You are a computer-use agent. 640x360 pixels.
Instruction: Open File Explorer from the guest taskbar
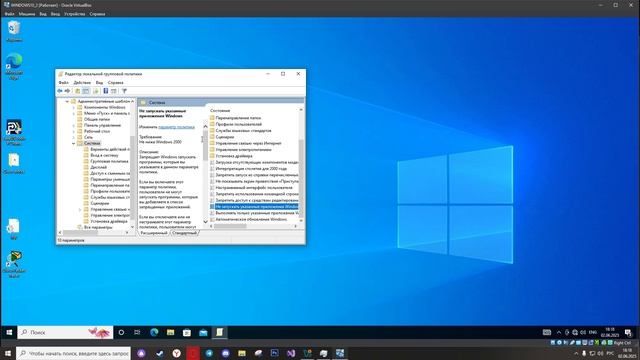coord(171,333)
